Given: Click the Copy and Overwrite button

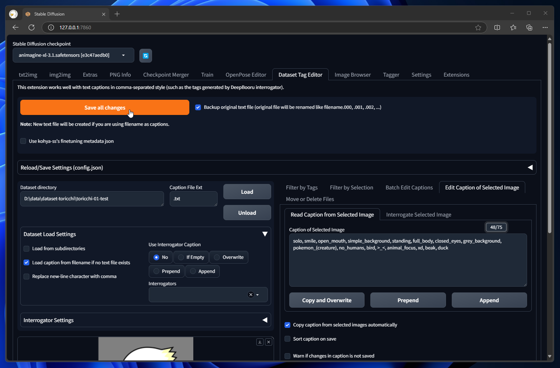Looking at the screenshot, I should pos(327,300).
